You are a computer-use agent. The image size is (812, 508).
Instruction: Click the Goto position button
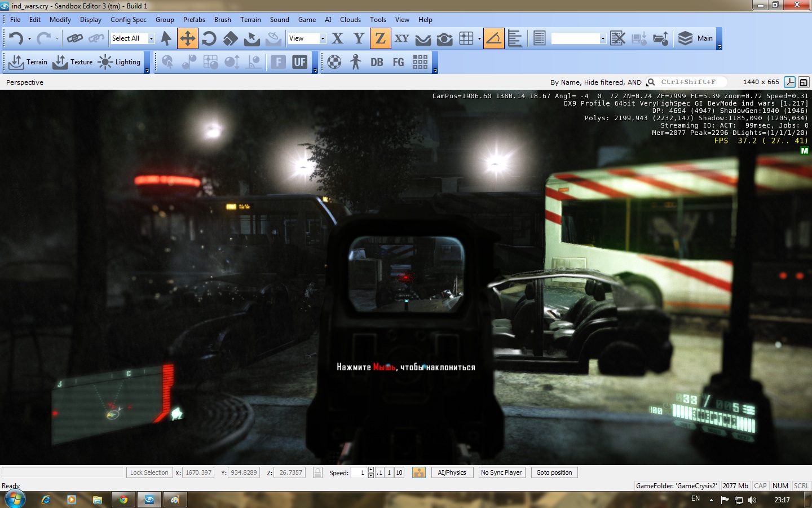click(x=554, y=472)
